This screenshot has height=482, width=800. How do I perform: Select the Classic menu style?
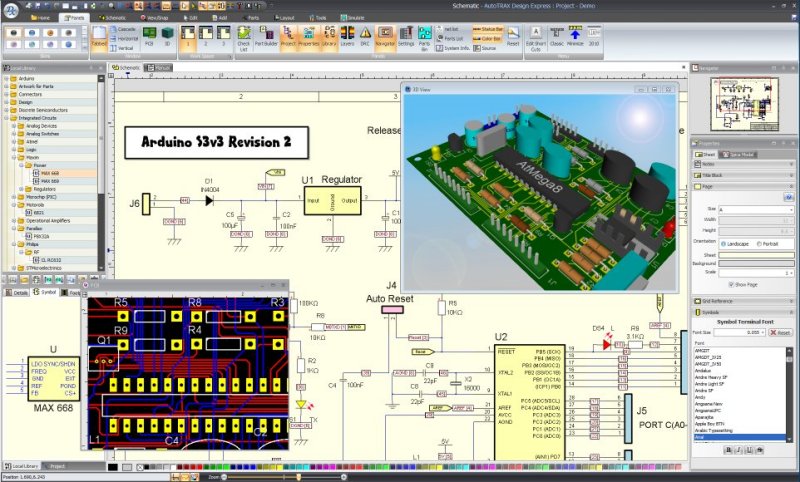(x=557, y=37)
